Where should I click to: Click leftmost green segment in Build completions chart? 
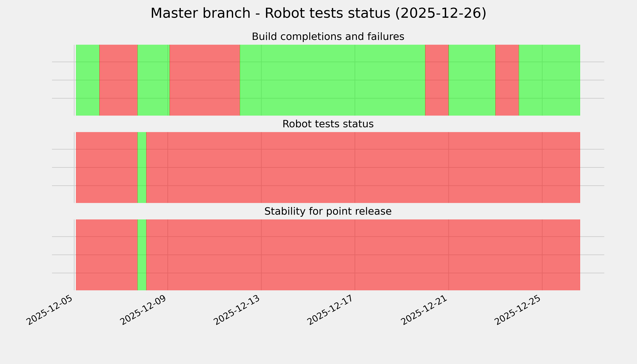pyautogui.click(x=88, y=80)
